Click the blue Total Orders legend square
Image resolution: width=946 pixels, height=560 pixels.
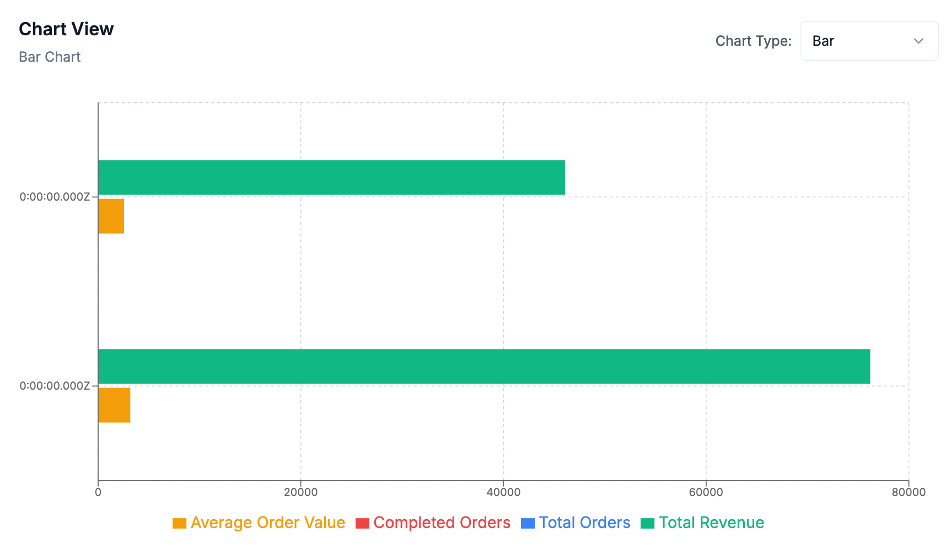(x=528, y=523)
